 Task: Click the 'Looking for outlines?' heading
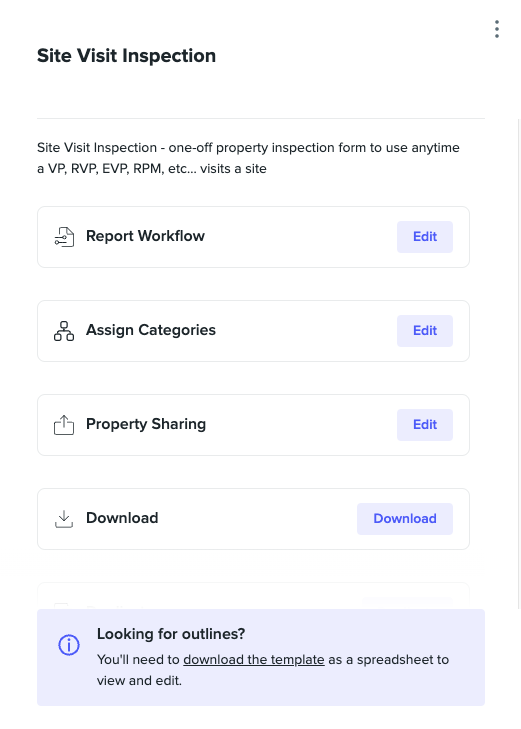[171, 634]
